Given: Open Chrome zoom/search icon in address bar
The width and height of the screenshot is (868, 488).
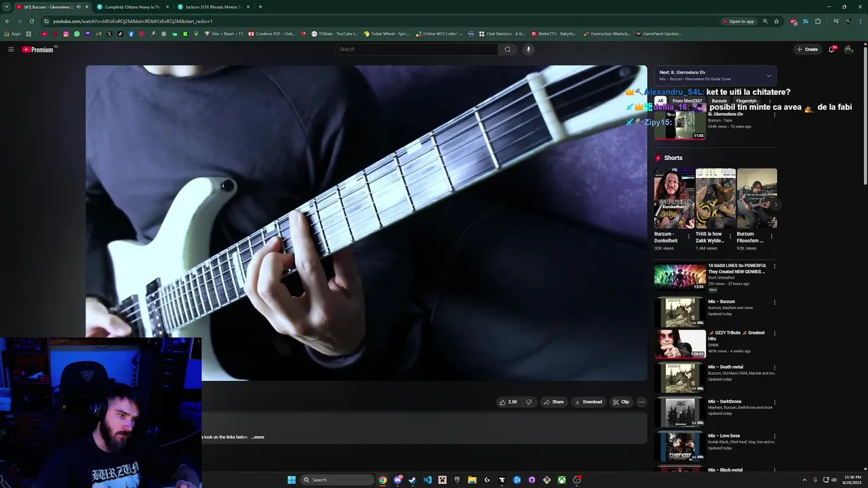Looking at the screenshot, I should coord(765,21).
